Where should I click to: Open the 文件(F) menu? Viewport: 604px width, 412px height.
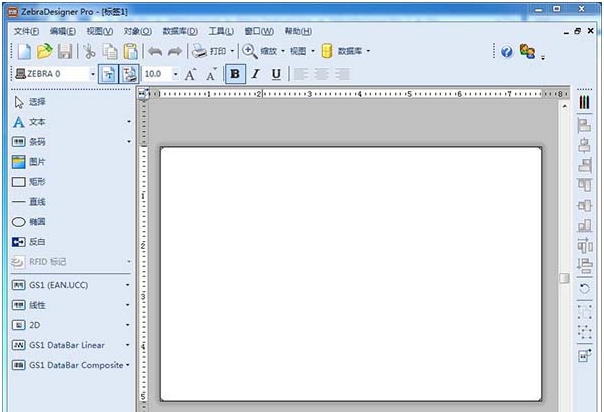tap(26, 31)
